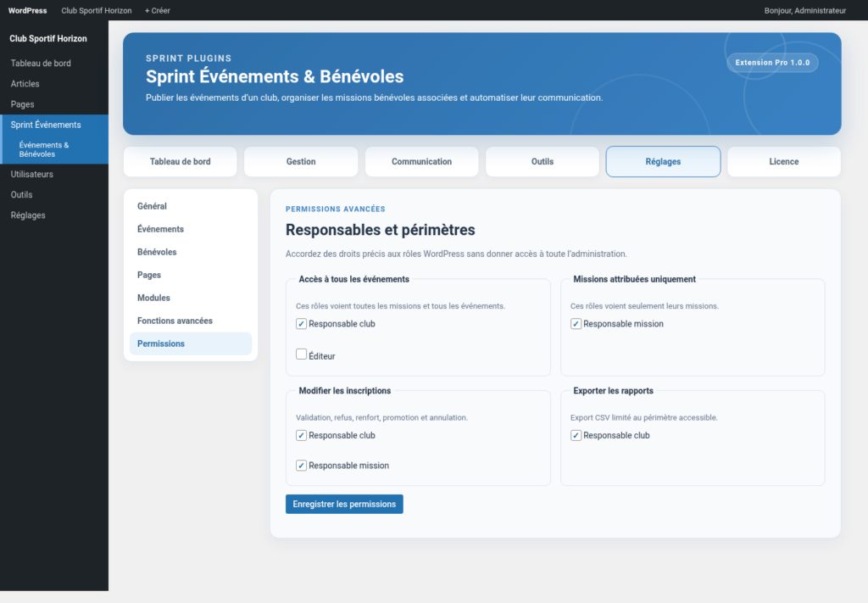The image size is (868, 603).
Task: Open Tableau de bord in WordPress sidebar
Action: (54, 63)
